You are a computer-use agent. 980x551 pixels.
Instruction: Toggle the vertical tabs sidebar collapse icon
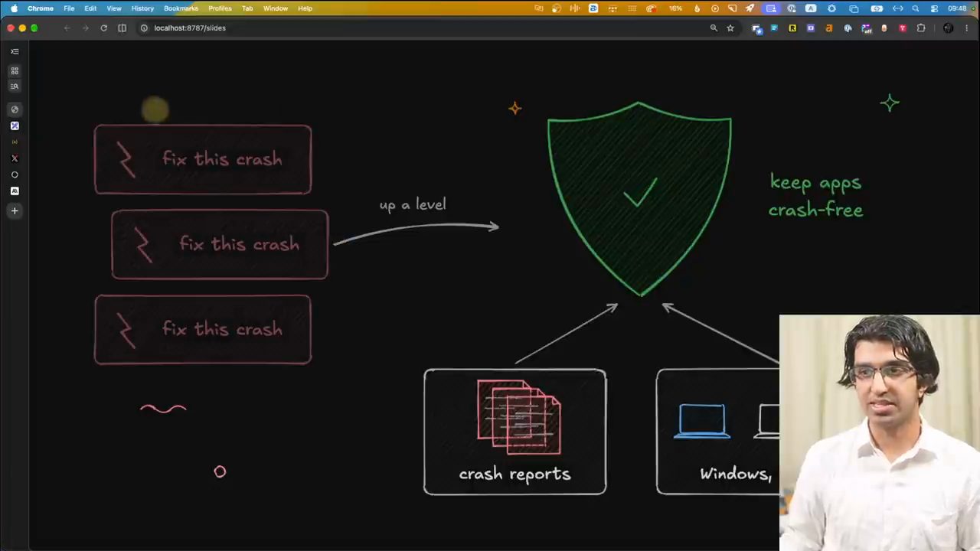click(15, 51)
